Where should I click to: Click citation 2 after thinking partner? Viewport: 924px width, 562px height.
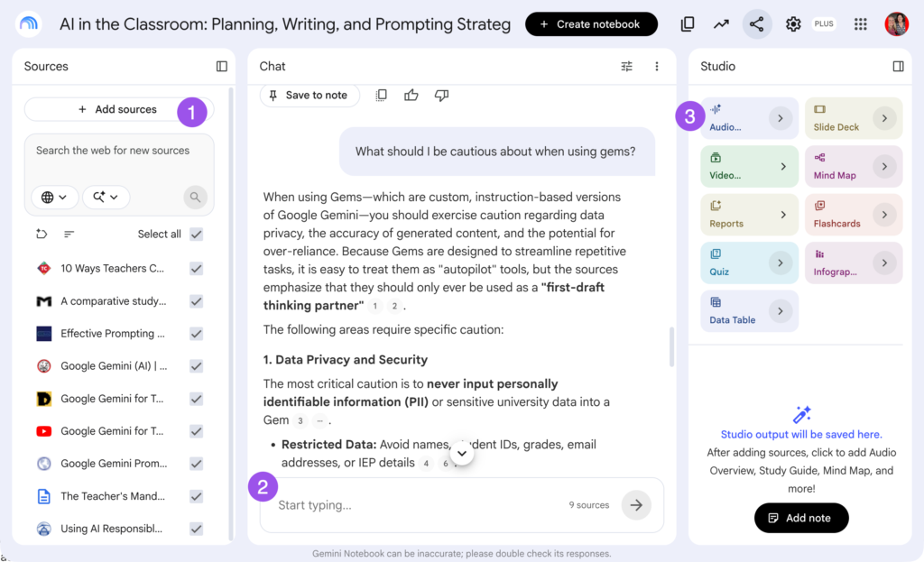coord(394,306)
